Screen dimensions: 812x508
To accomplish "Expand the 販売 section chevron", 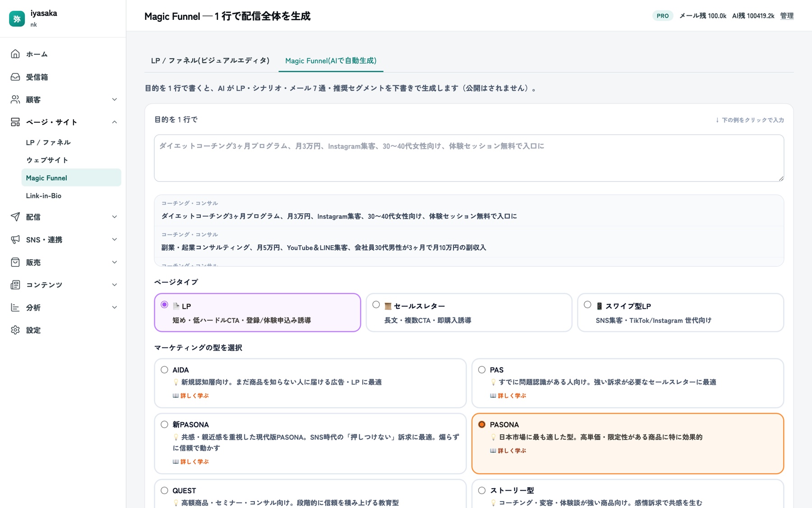I will 115,262.
